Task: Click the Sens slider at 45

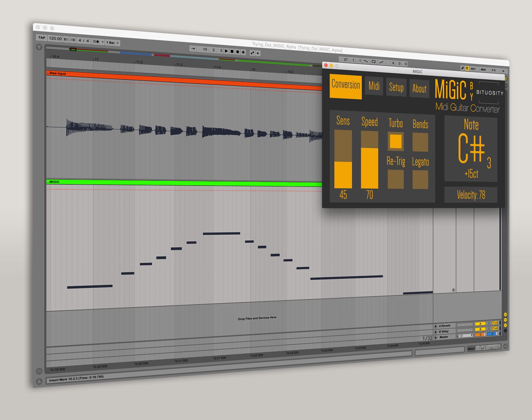Action: point(343,159)
